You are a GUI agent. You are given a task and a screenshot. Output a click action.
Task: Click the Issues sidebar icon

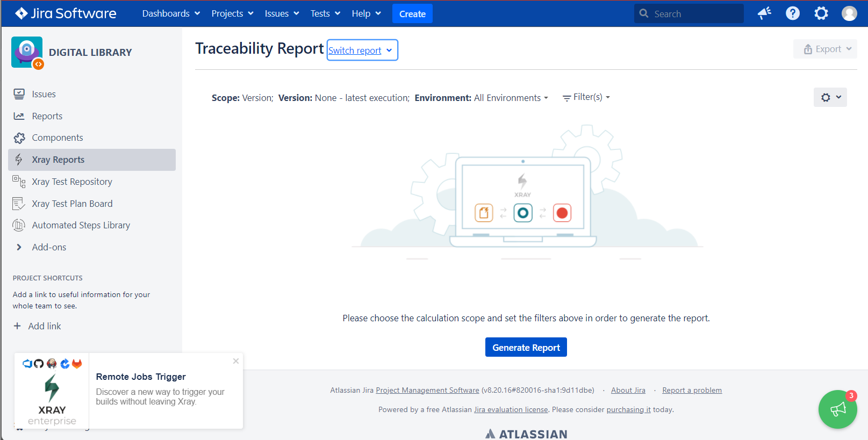pos(19,94)
